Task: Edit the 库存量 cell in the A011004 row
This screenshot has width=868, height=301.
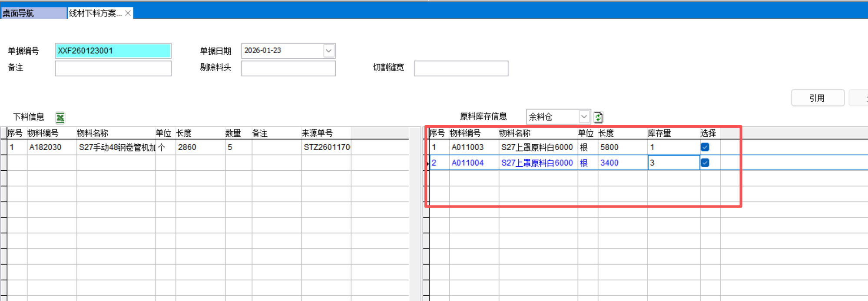Action: 673,163
